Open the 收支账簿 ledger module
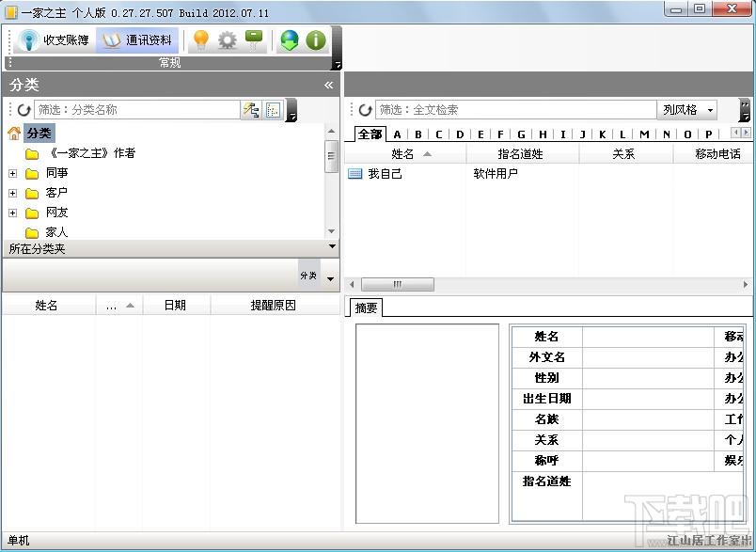The image size is (756, 552). point(53,40)
